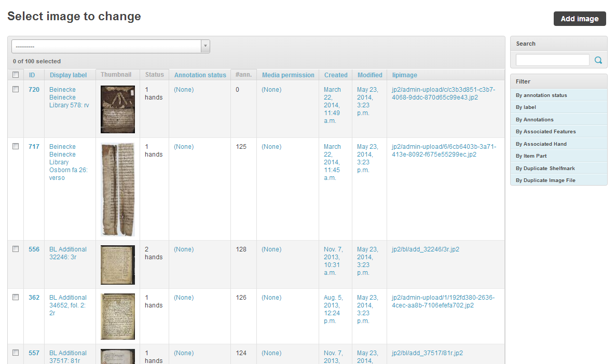Check the row for image 556
Image resolution: width=616 pixels, height=364 pixels.
coord(16,249)
